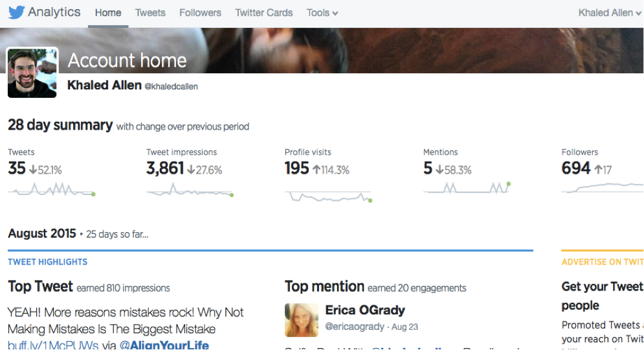Open the buff.ly link in top tweet
The height and width of the screenshot is (350, 644).
point(53,345)
